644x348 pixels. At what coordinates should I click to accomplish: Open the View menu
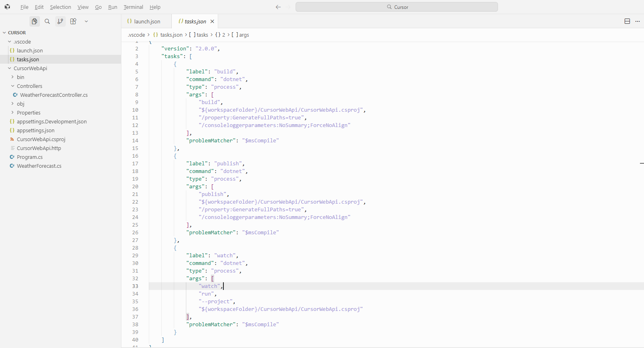[x=83, y=7]
